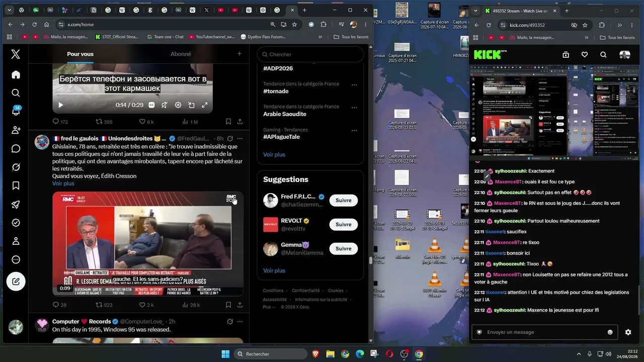Expand tab search arrow in Kick Chrome window
This screenshot has width=644, height=362.
coord(476,11)
